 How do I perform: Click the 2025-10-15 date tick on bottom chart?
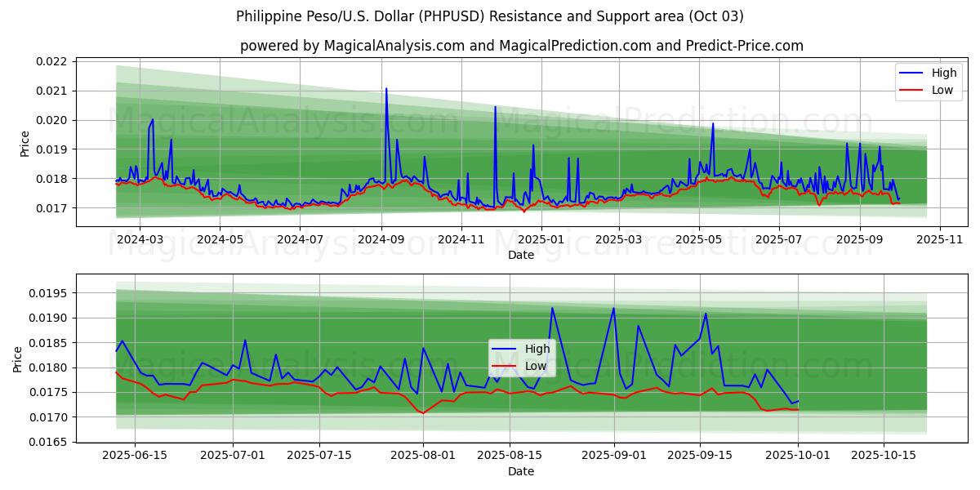tap(883, 455)
